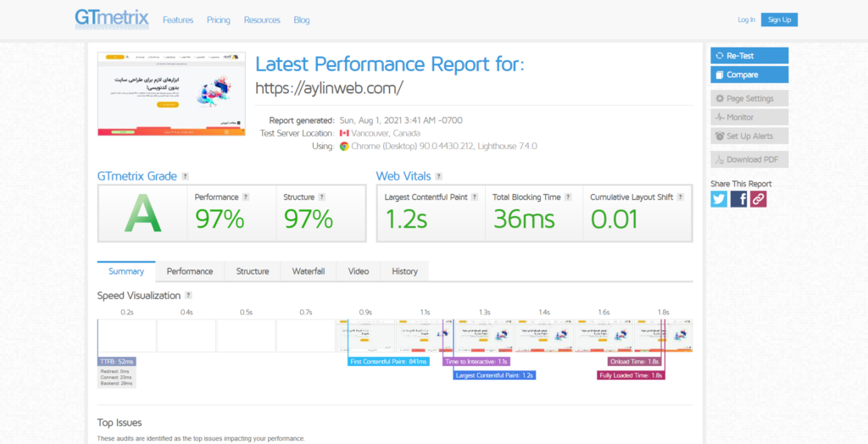Viewport: 868px width, 444px height.
Task: Click the Monitor button
Action: tap(749, 118)
